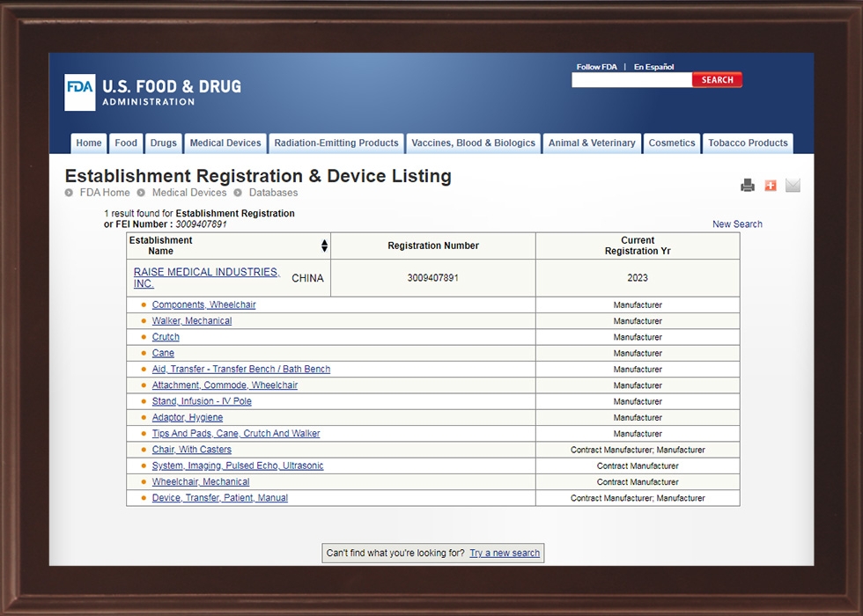
Task: Click the Follow FDA link
Action: tap(596, 67)
